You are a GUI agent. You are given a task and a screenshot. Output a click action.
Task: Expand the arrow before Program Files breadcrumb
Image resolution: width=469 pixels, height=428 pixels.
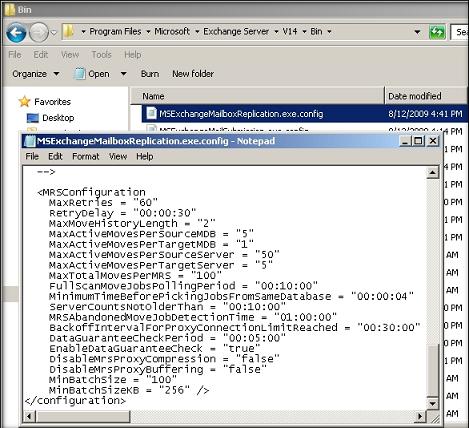click(x=83, y=32)
